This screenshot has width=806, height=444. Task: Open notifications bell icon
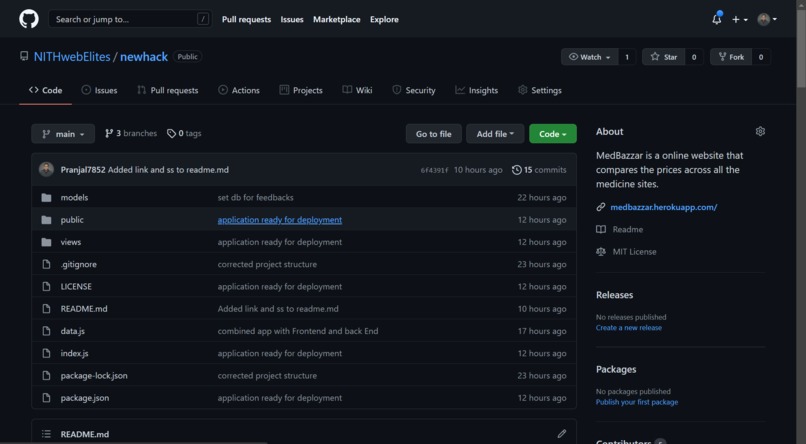pyautogui.click(x=717, y=20)
